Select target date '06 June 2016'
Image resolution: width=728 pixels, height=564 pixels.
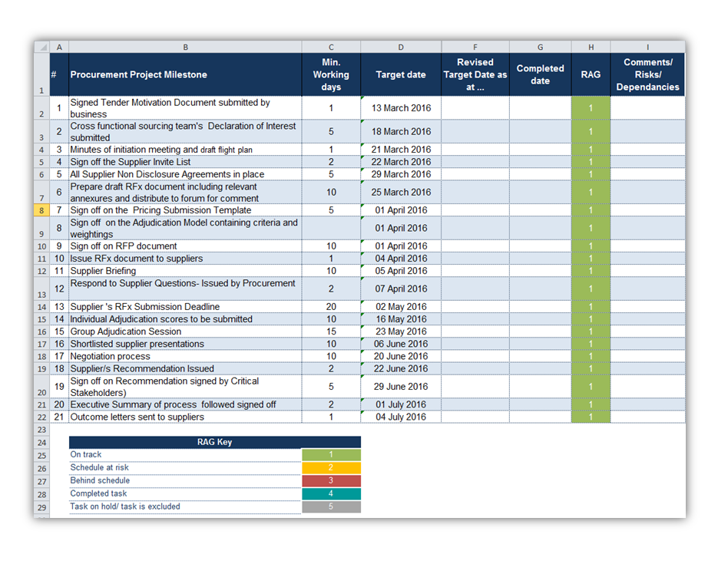[401, 344]
